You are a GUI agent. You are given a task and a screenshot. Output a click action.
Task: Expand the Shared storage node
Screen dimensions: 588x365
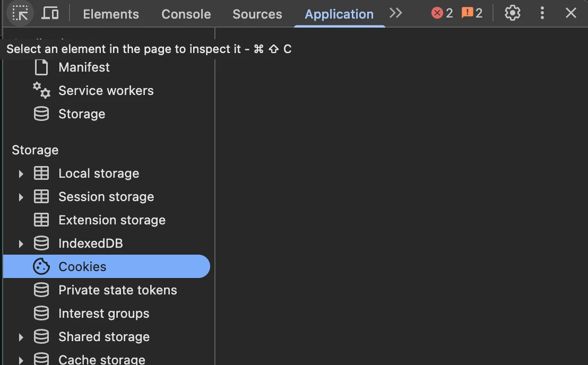click(x=21, y=337)
